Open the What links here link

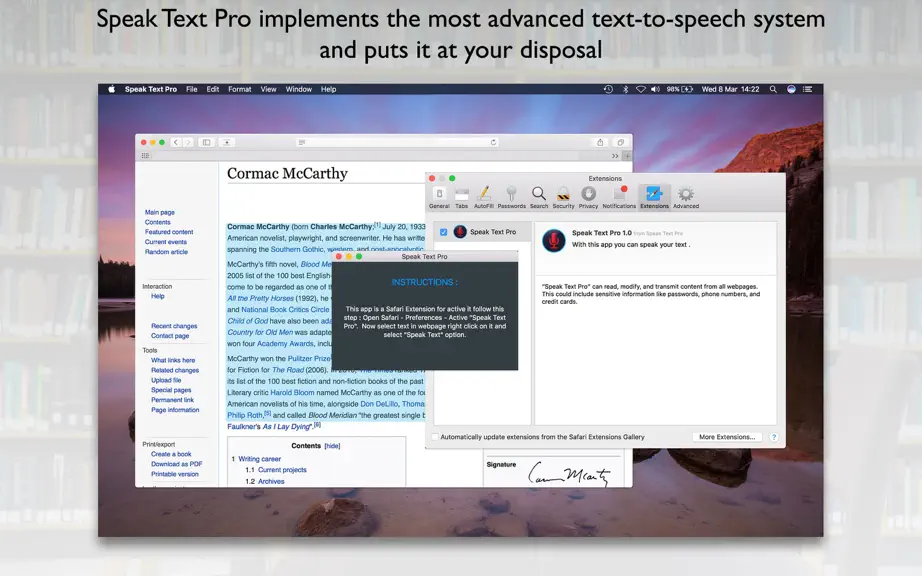[x=173, y=360]
